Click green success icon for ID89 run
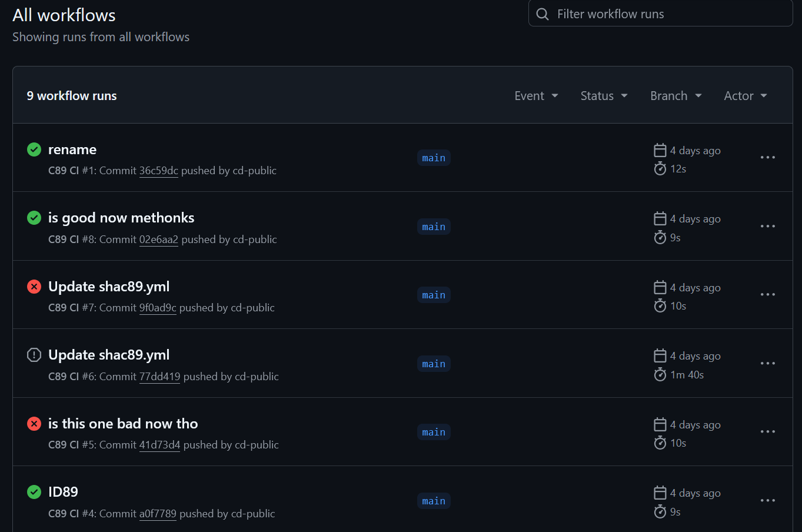The width and height of the screenshot is (802, 532). click(34, 492)
